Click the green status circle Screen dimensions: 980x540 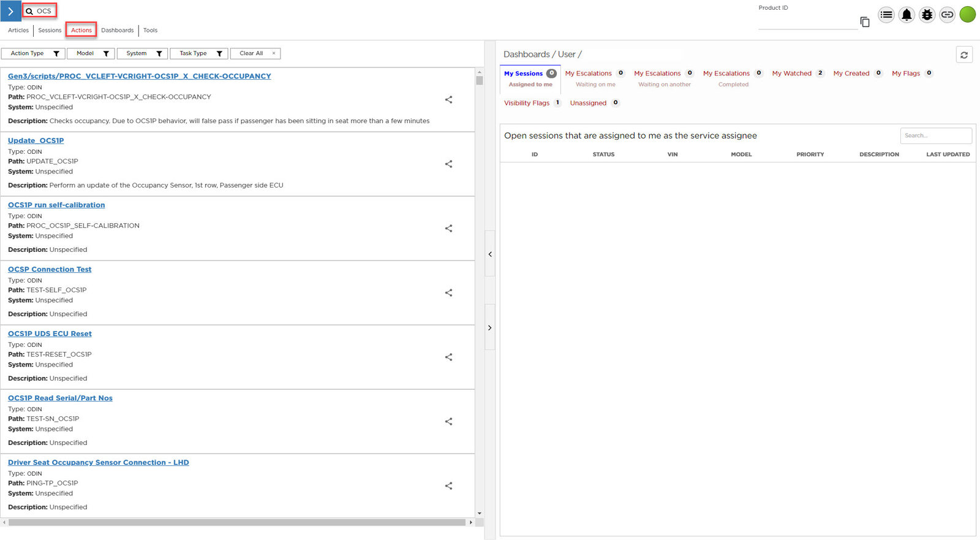(x=968, y=15)
